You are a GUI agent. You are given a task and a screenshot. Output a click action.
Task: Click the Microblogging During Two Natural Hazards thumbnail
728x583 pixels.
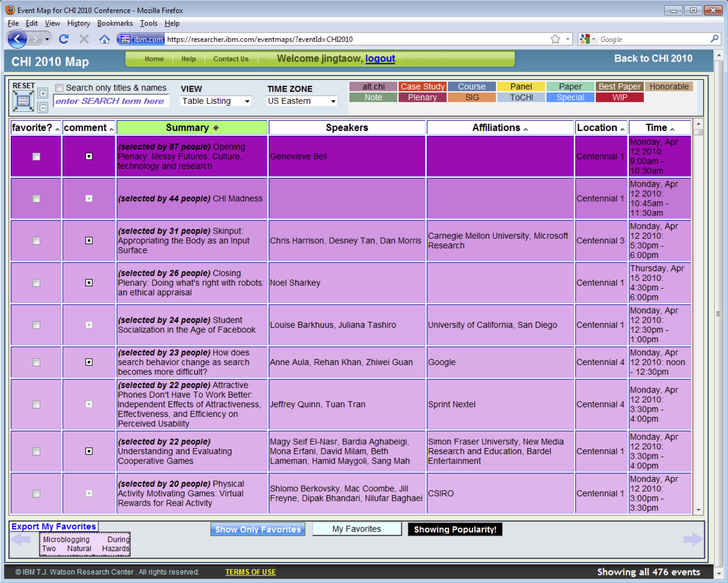pyautogui.click(x=85, y=544)
